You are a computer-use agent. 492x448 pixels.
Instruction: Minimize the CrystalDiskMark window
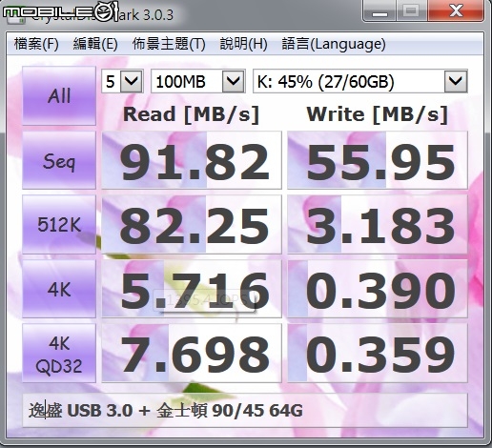point(379,11)
